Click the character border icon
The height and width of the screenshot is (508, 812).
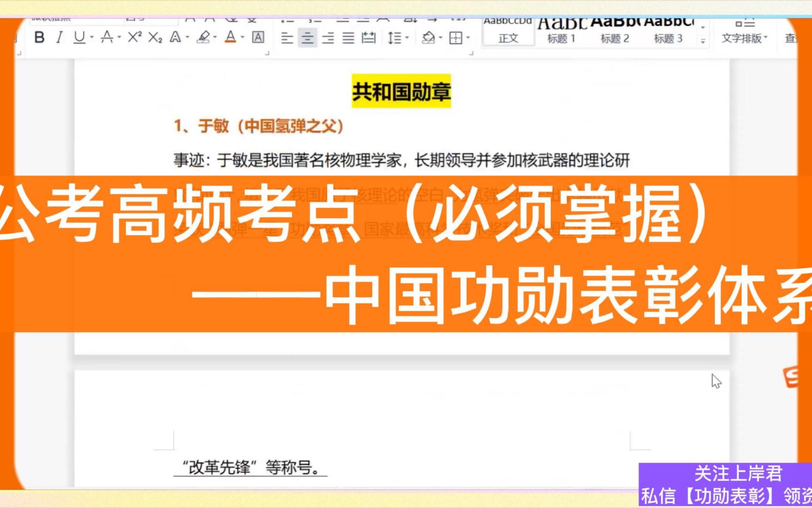point(258,37)
